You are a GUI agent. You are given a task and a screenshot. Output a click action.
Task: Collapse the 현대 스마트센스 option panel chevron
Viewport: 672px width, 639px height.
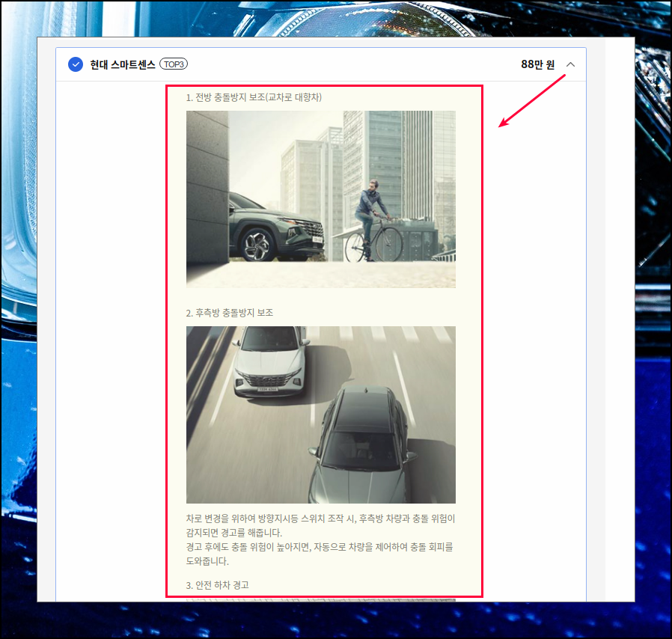[570, 64]
